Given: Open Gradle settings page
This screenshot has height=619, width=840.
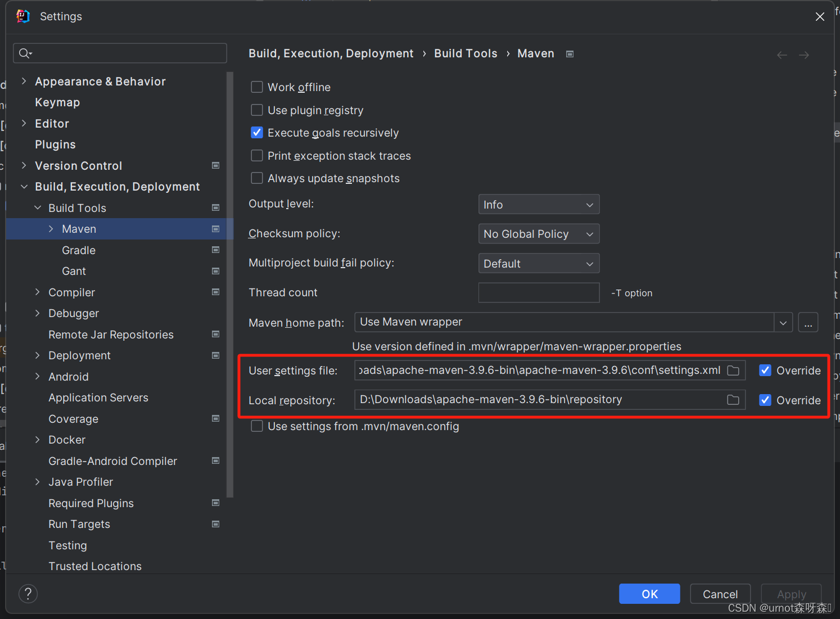Looking at the screenshot, I should click(79, 250).
